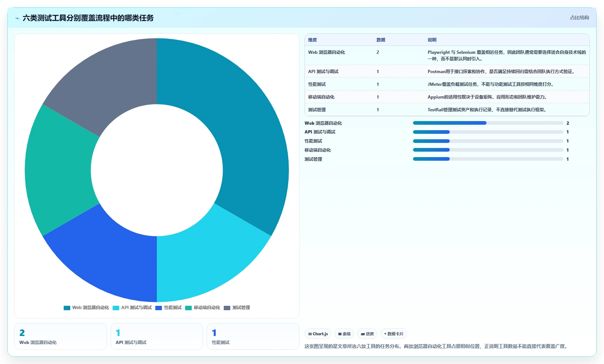This screenshot has height=364, width=604.
Task: Click the header icon beside the title
Action: [17, 18]
